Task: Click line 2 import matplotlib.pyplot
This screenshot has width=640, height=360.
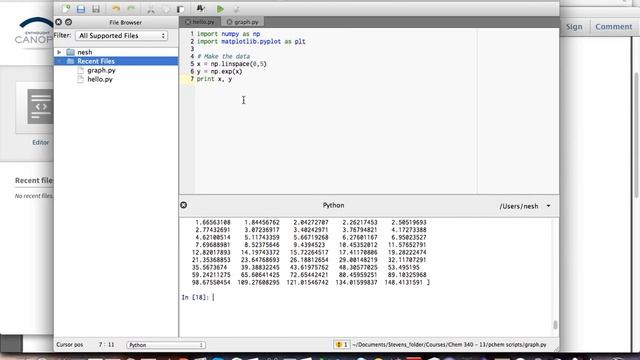Action: 251,42
